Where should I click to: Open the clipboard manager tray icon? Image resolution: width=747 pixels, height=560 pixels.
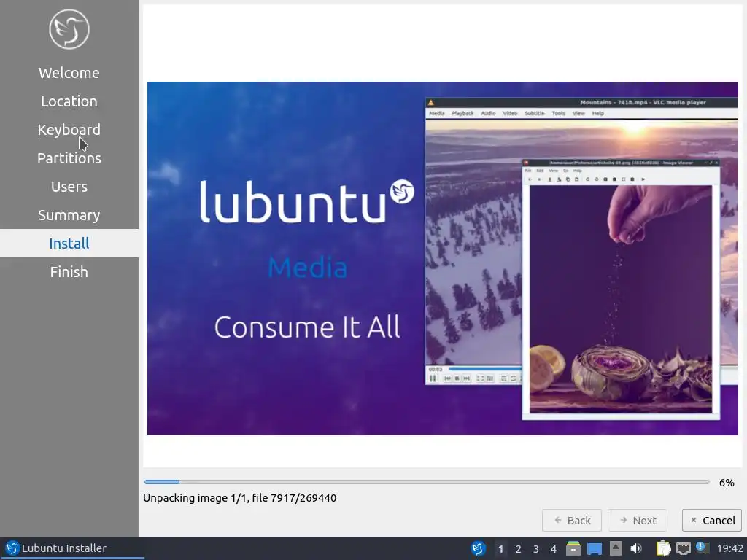663,548
